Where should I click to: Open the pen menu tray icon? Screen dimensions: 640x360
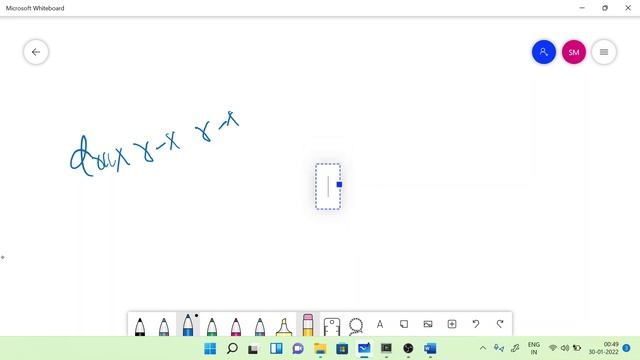pos(515,348)
